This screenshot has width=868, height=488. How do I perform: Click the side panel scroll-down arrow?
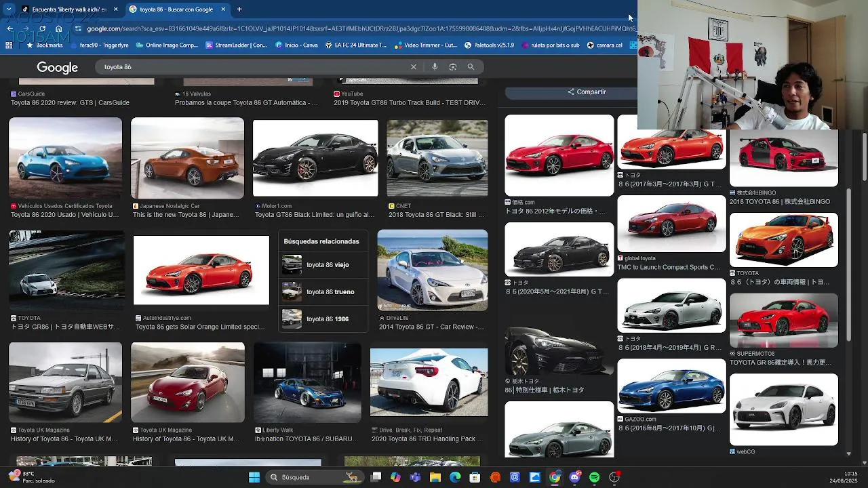click(848, 453)
